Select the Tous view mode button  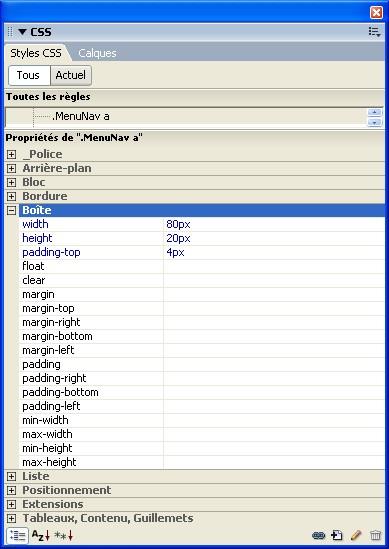tap(29, 75)
